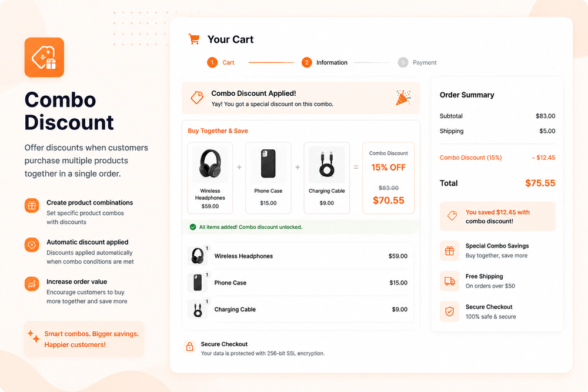This screenshot has width=588, height=392.
Task: Click the lock icon beside Secure Checkout
Action: (x=190, y=346)
